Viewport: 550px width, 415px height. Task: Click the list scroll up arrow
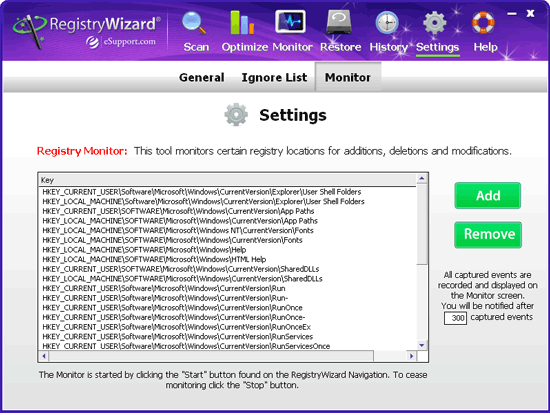(422, 179)
